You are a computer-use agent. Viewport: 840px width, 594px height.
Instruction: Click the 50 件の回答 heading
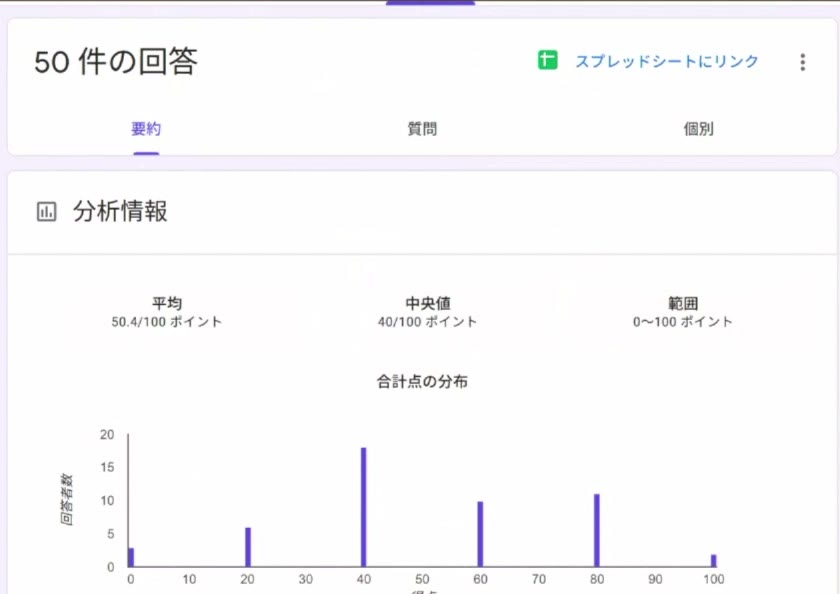click(116, 61)
